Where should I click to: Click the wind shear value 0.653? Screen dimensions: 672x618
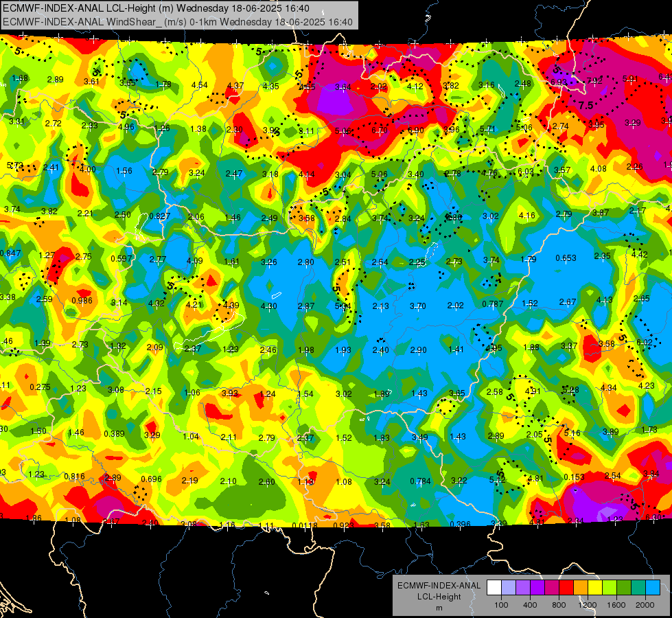(566, 258)
